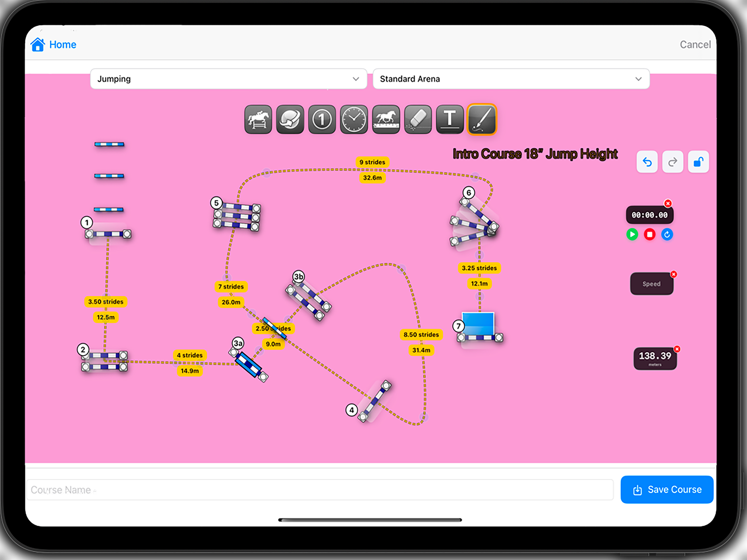Select the text T tool
This screenshot has width=747, height=560.
449,119
